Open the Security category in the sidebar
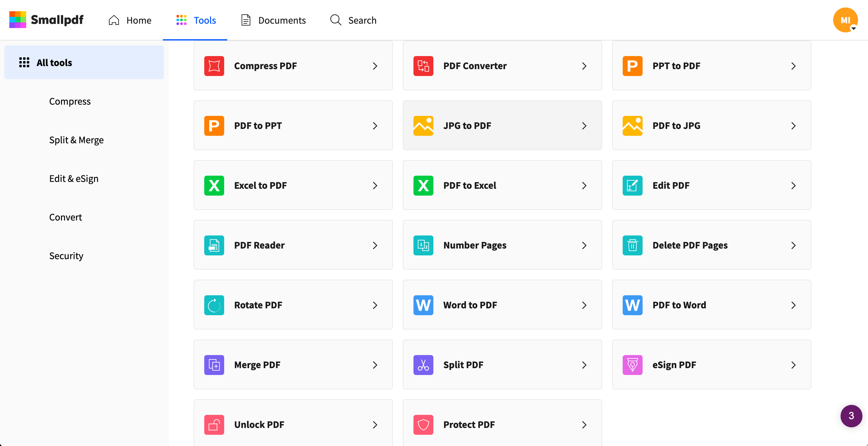 coord(66,255)
